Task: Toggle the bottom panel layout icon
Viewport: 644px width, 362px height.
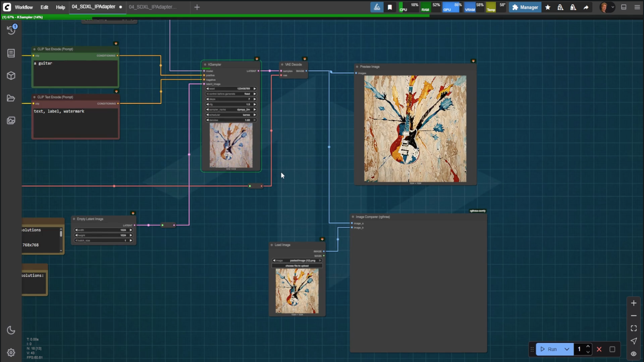Action: click(x=624, y=7)
